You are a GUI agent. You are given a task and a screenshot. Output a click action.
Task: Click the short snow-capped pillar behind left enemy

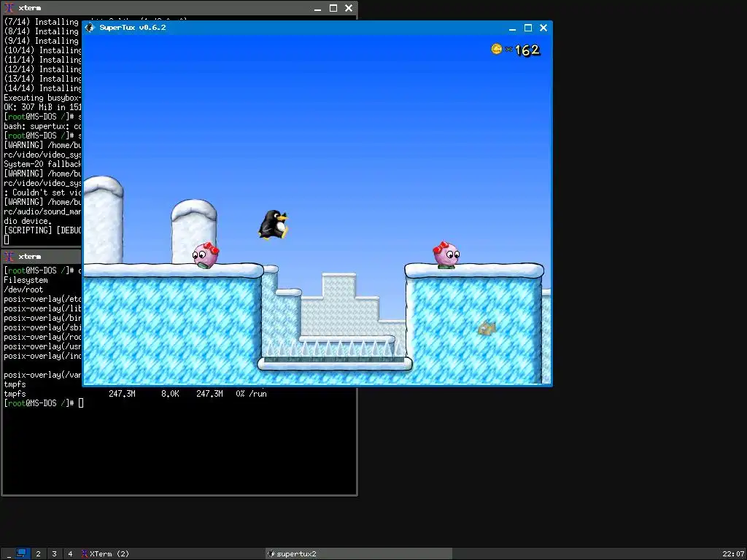point(194,230)
